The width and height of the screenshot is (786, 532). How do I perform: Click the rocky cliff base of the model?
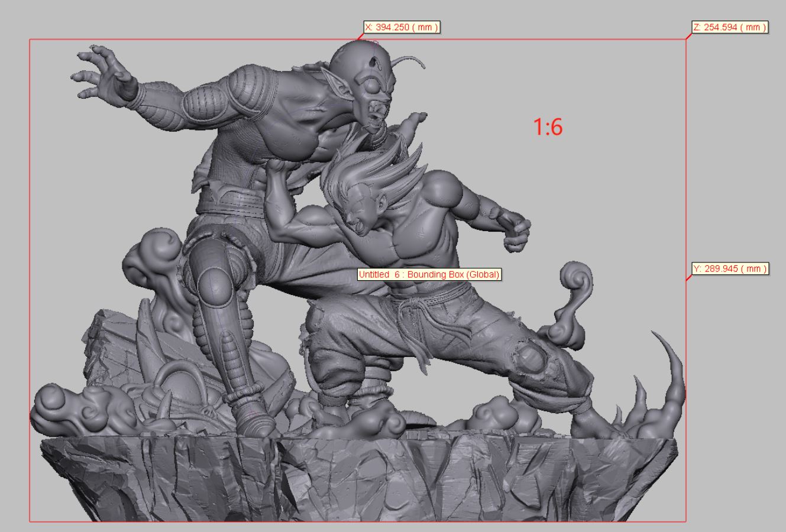pos(355,479)
